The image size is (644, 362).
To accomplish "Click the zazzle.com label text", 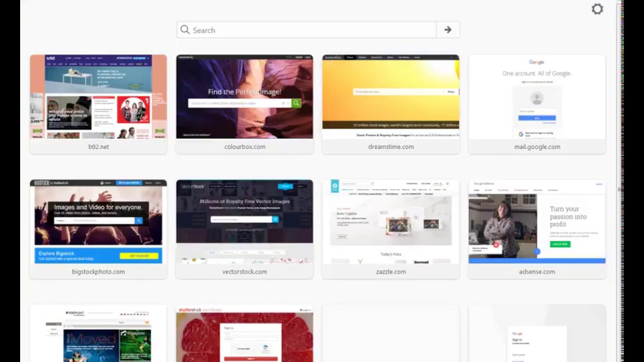I will tap(391, 272).
